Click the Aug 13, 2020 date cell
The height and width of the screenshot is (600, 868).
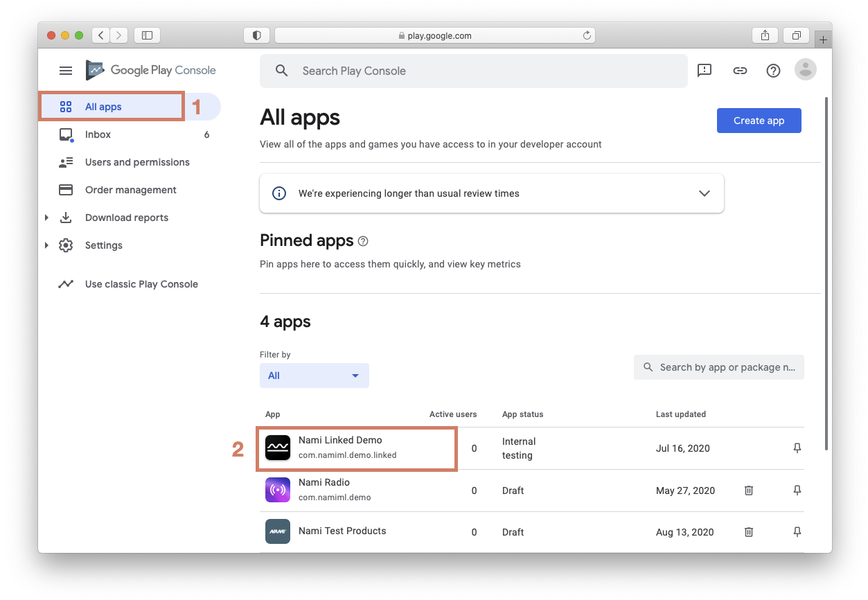685,532
